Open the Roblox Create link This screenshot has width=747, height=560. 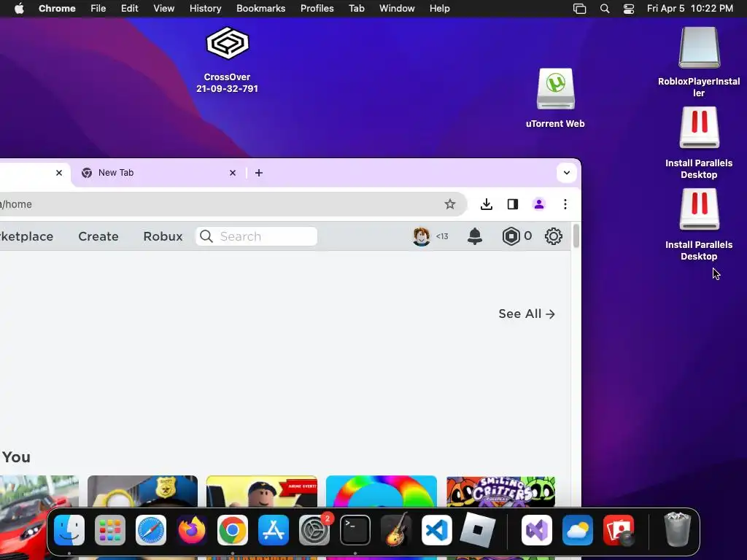pyautogui.click(x=98, y=236)
